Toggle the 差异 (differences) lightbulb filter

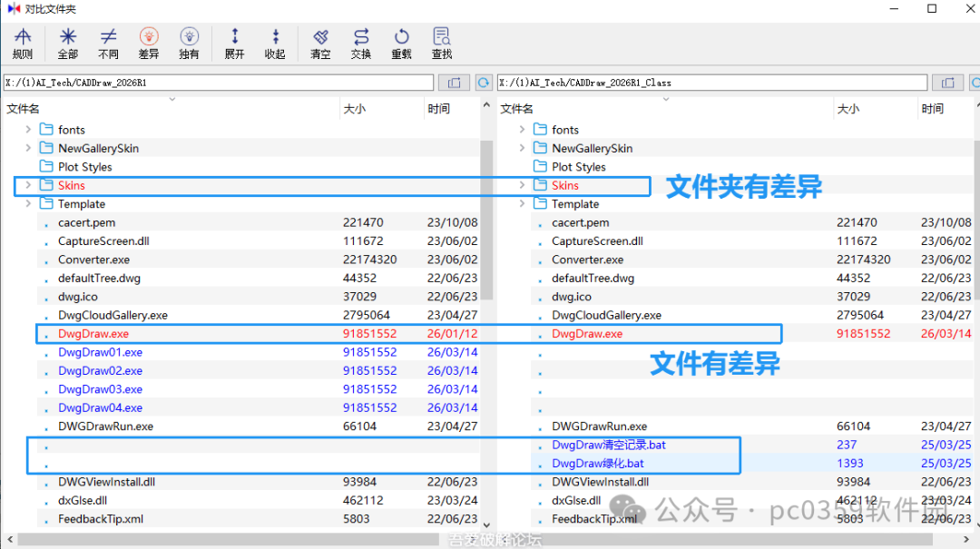click(149, 43)
